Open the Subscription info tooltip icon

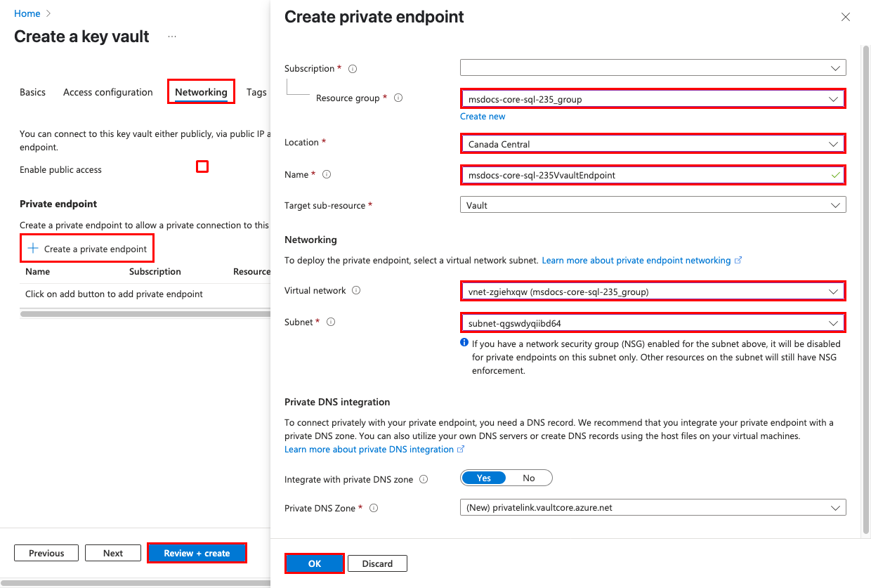[352, 68]
